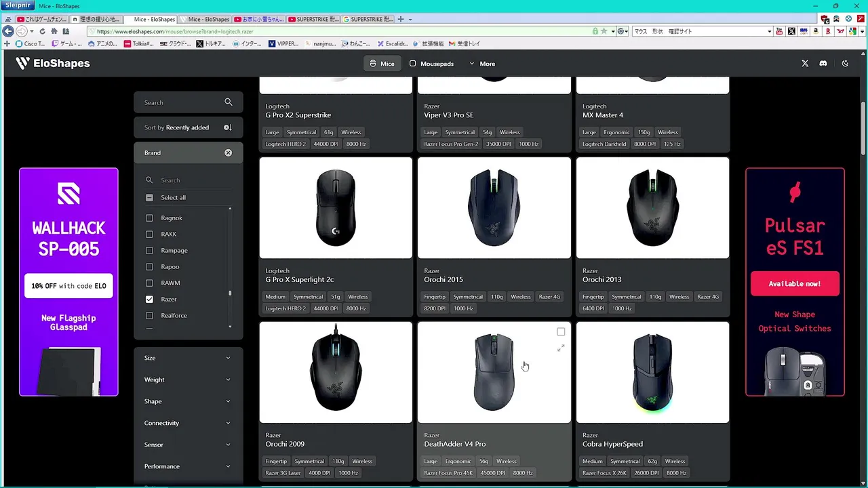
Task: Check the Realforce brand checkbox
Action: point(150,315)
